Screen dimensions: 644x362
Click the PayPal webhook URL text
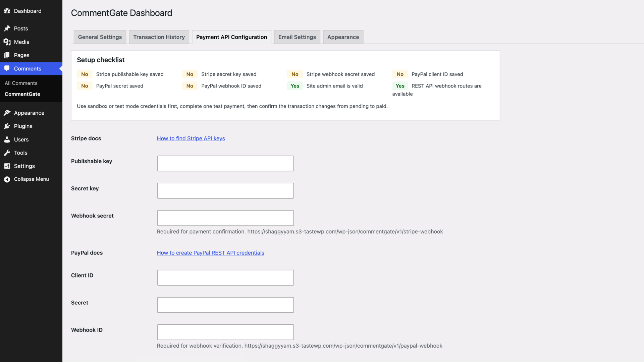click(343, 346)
